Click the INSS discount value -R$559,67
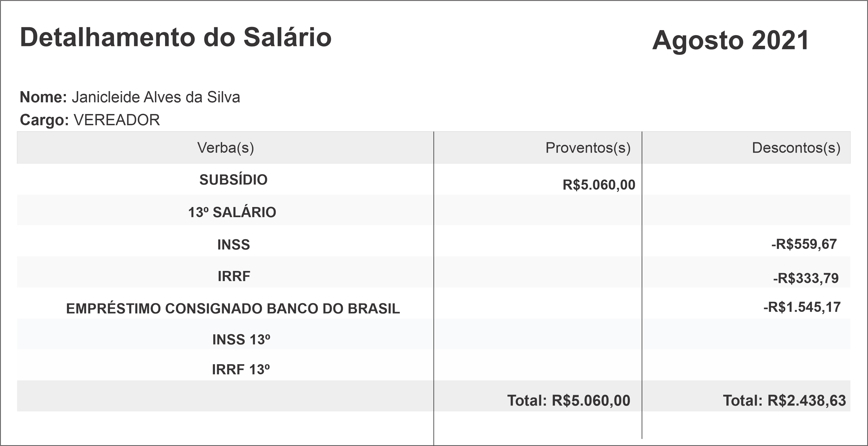The height and width of the screenshot is (446, 868). pyautogui.click(x=804, y=244)
